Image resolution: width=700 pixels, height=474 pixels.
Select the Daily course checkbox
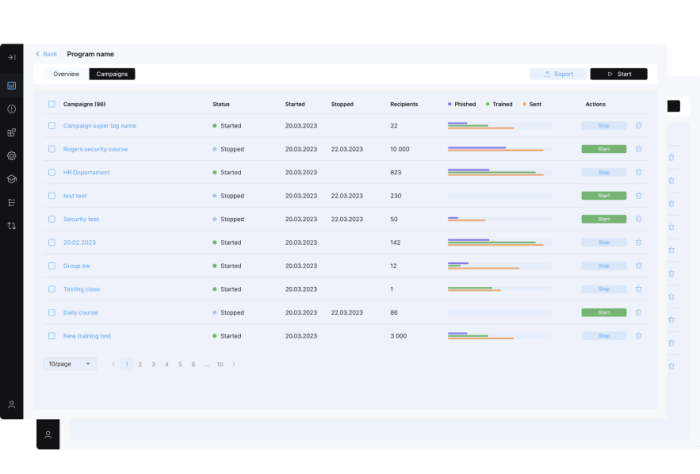(x=52, y=312)
